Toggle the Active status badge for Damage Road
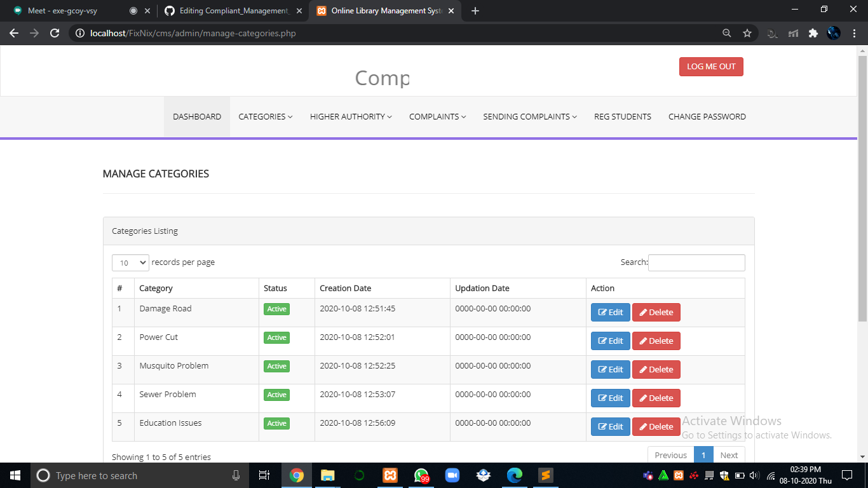 (x=276, y=309)
